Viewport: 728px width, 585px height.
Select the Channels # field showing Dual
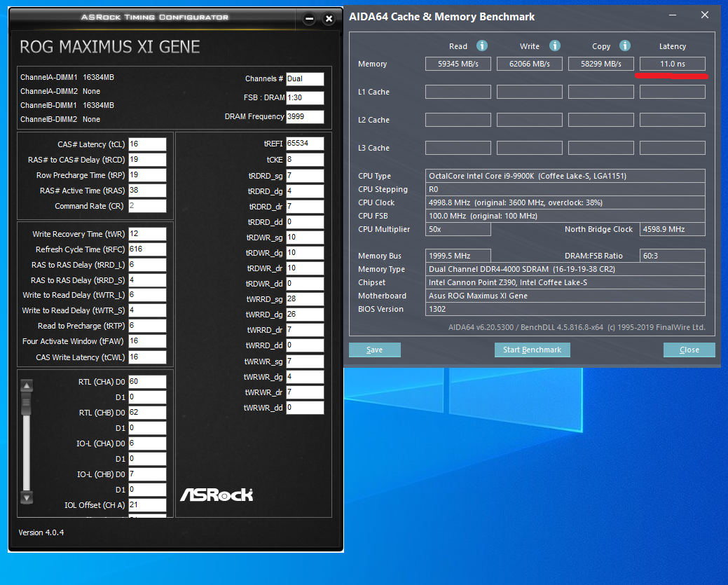pyautogui.click(x=305, y=79)
